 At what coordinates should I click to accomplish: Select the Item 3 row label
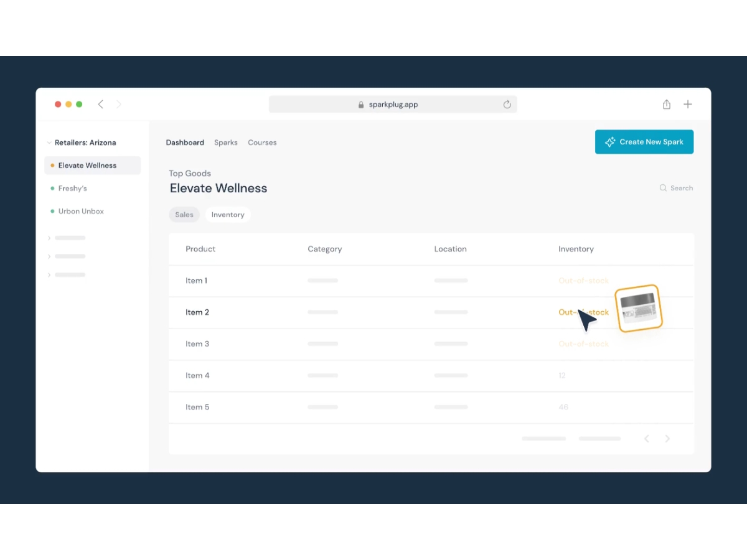[x=197, y=344]
